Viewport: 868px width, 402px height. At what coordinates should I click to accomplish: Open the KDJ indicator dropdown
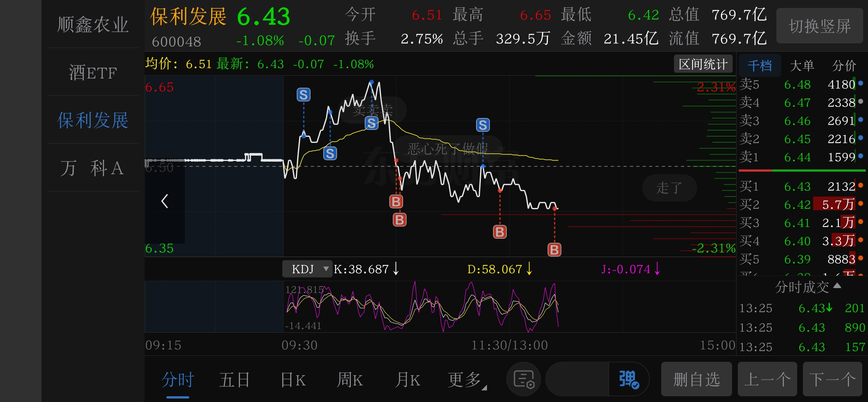pos(307,269)
